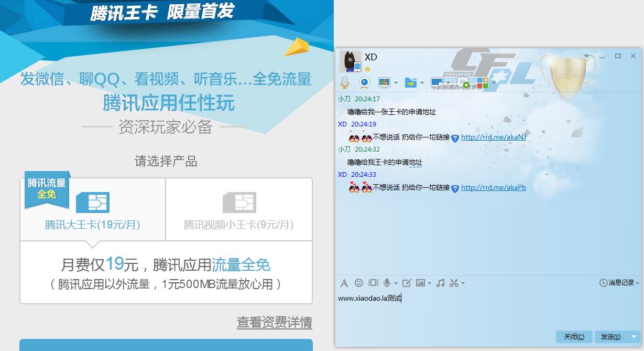Click the sender line 小刀 20:24:17
The height and width of the screenshot is (351, 644).
pos(359,99)
